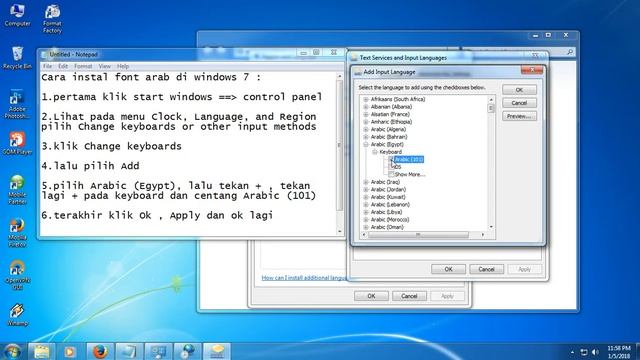Click OK in Text Services dialog
This screenshot has width=640, height=360.
tap(448, 269)
